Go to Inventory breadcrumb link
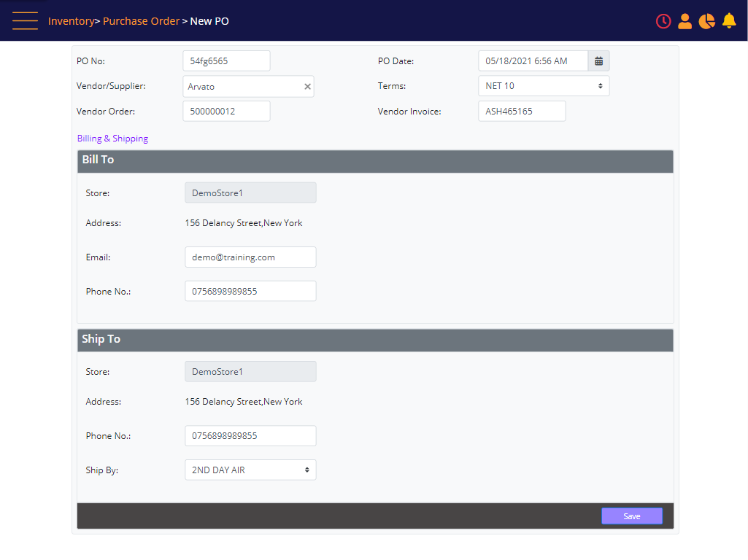 (x=71, y=21)
